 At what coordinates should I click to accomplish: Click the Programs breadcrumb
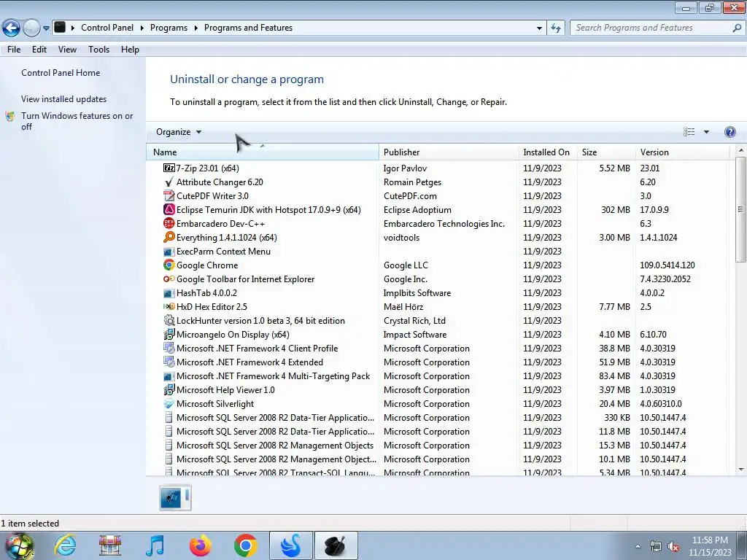pyautogui.click(x=169, y=28)
